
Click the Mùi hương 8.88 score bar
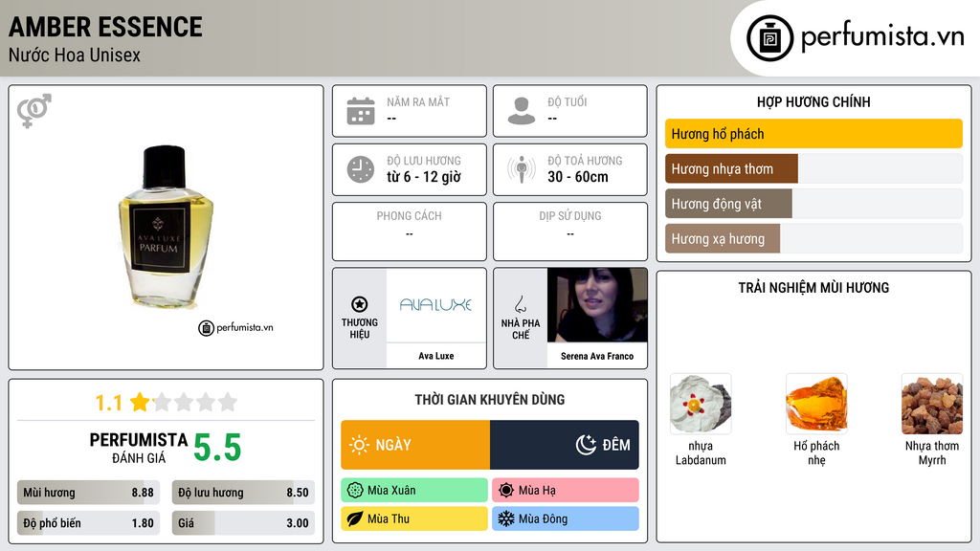tap(88, 493)
